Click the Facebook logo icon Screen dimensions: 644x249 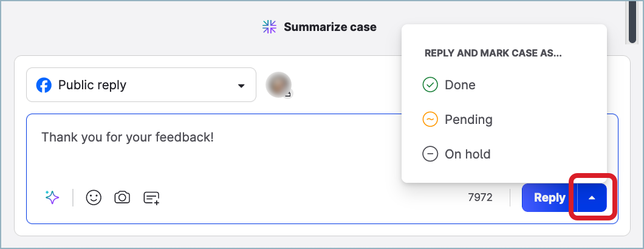[x=44, y=85]
